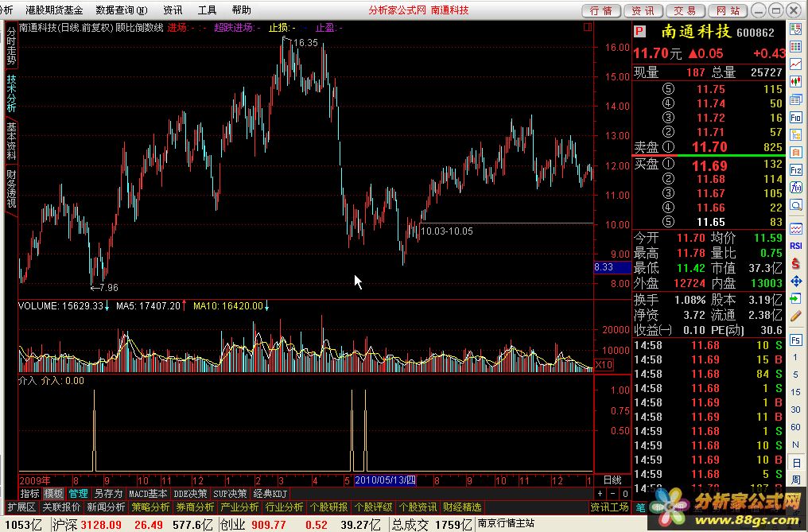Switch to 15-minute period
The width and height of the screenshot is (808, 532).
tap(795, 392)
